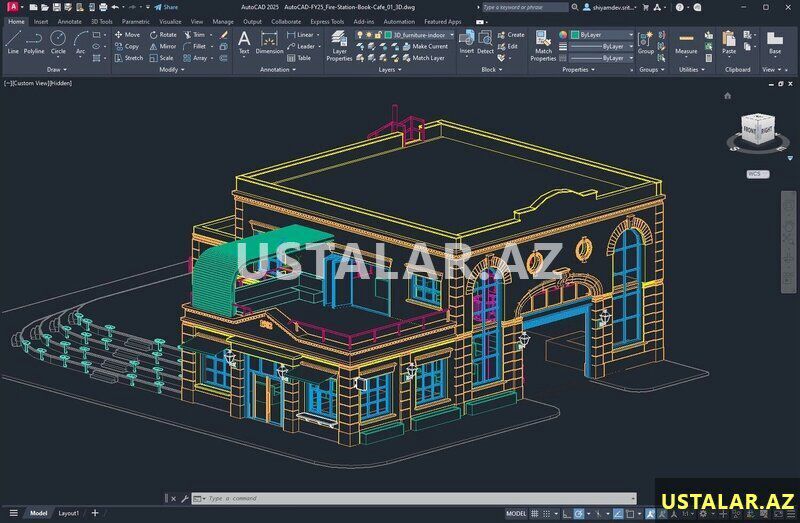This screenshot has width=800, height=523.
Task: Click Create block button
Action: tap(511, 35)
